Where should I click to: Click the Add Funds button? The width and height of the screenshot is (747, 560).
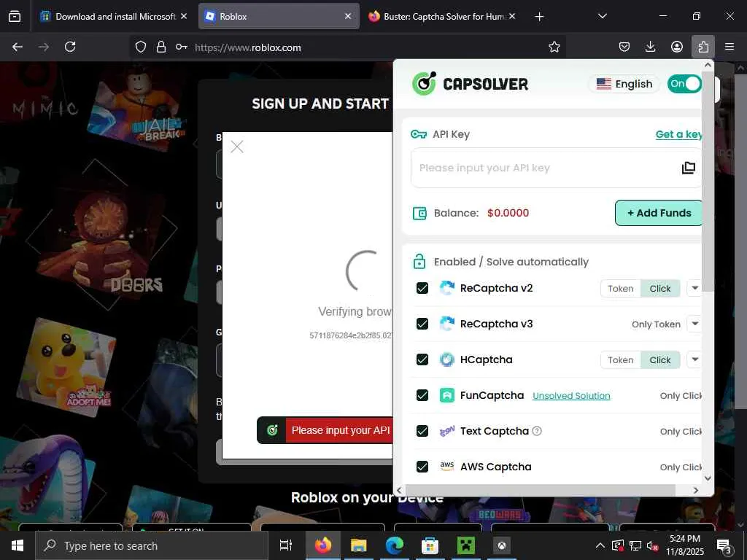[659, 213]
